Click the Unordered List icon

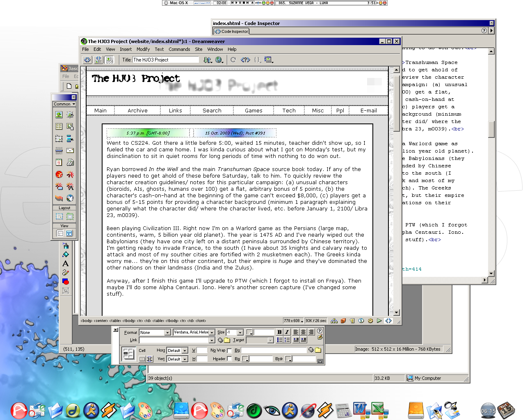pyautogui.click(x=279, y=340)
